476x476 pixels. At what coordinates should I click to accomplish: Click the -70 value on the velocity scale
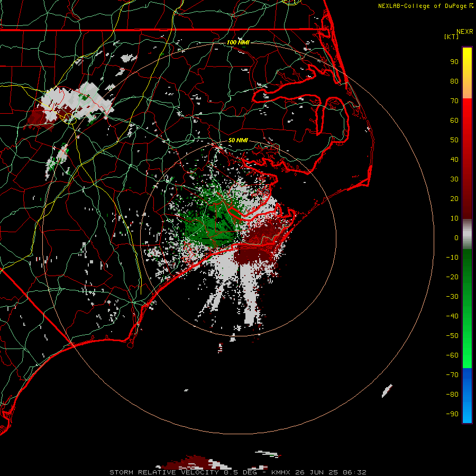452,375
